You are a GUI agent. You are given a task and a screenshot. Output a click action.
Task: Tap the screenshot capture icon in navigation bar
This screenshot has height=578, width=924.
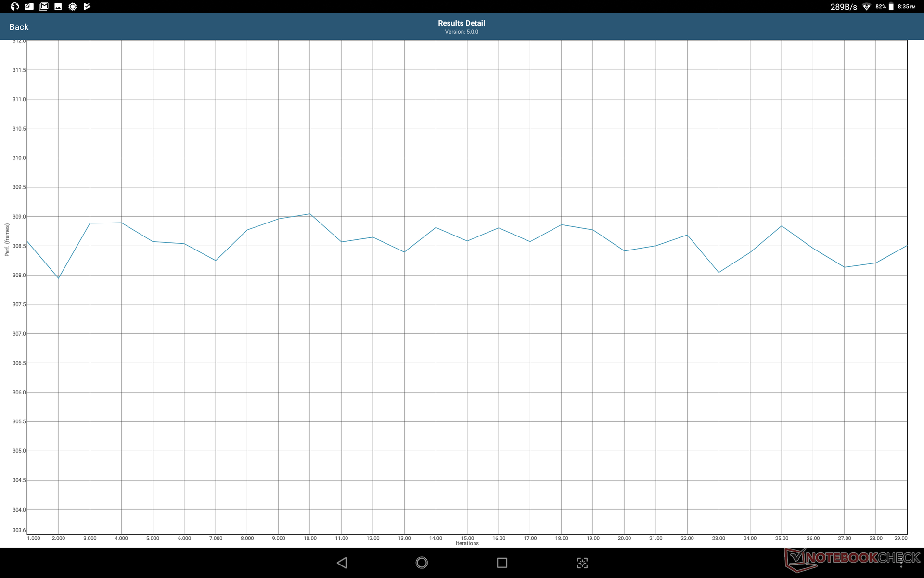(582, 563)
